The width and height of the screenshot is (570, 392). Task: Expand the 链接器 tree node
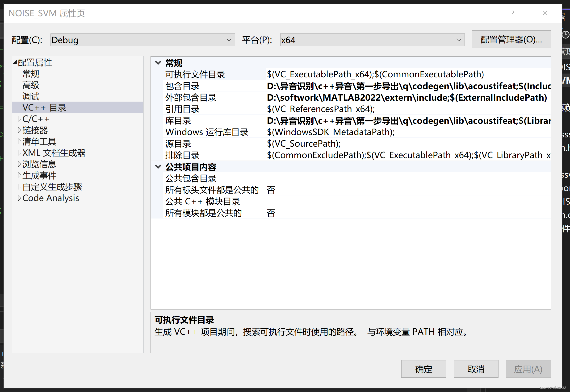(x=19, y=130)
